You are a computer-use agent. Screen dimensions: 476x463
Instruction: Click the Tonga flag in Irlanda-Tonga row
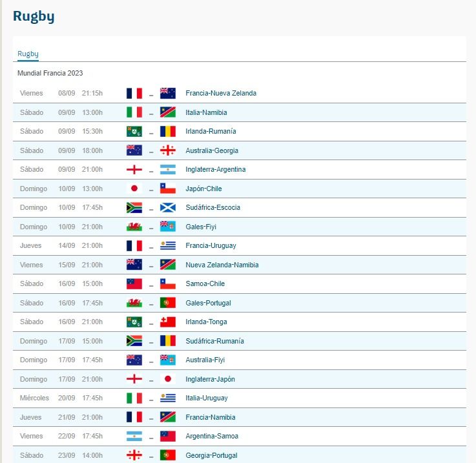(168, 322)
